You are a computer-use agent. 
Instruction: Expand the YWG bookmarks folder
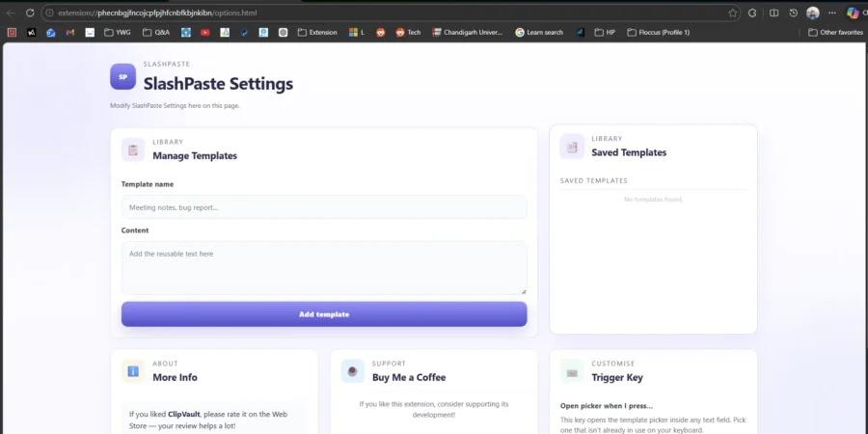pos(118,33)
